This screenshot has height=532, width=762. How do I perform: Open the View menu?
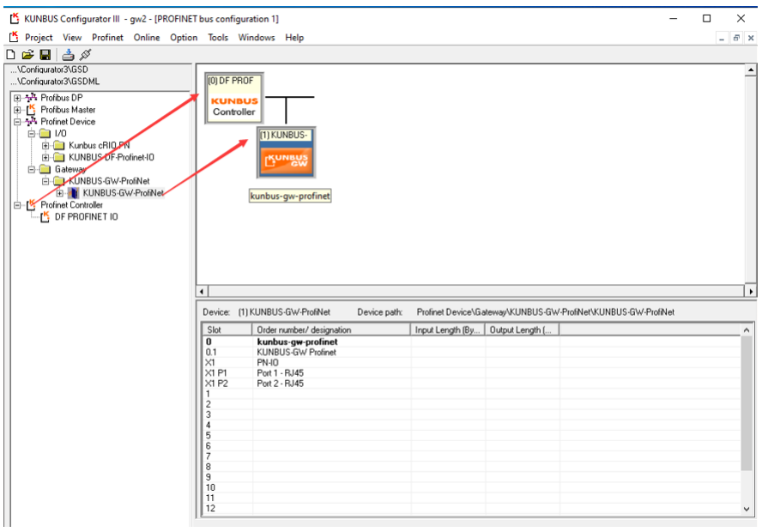click(x=72, y=38)
